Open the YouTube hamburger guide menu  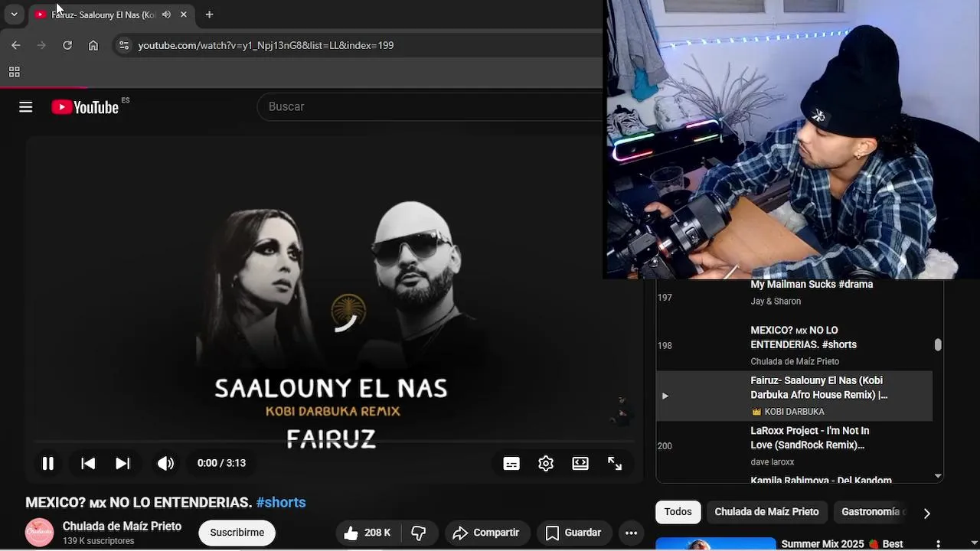pyautogui.click(x=26, y=107)
